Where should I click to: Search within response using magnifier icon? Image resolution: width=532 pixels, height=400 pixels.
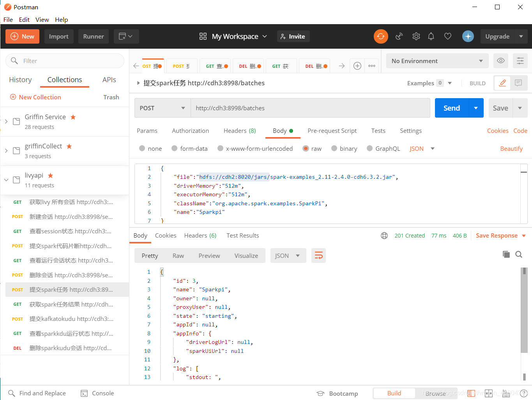519,254
